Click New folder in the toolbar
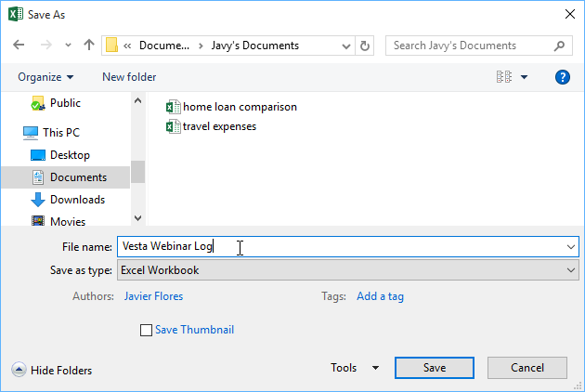585x392 pixels. click(x=129, y=77)
